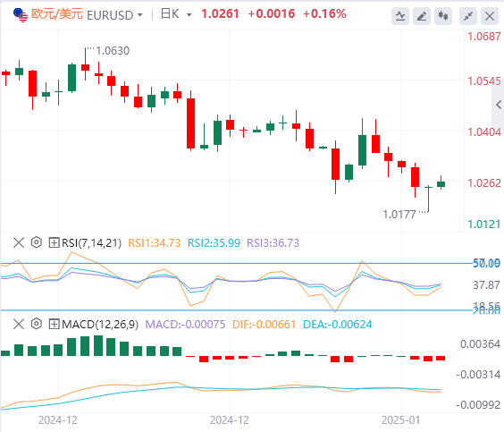Open the indicator line chart icon

pos(400,16)
